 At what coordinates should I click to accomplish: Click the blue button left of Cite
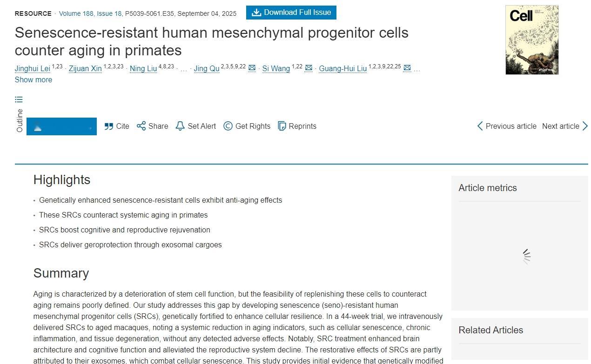tap(61, 126)
